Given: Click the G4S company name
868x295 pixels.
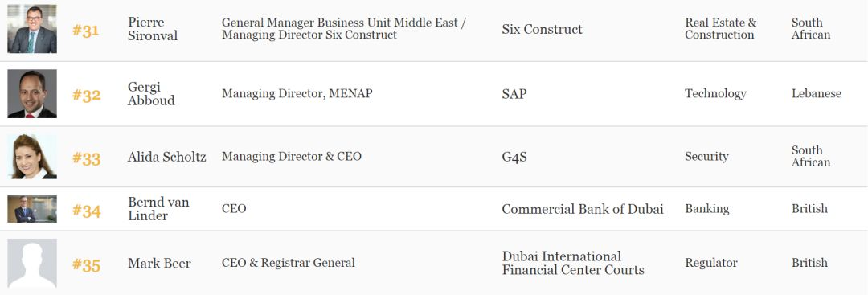Looking at the screenshot, I should click(514, 158).
